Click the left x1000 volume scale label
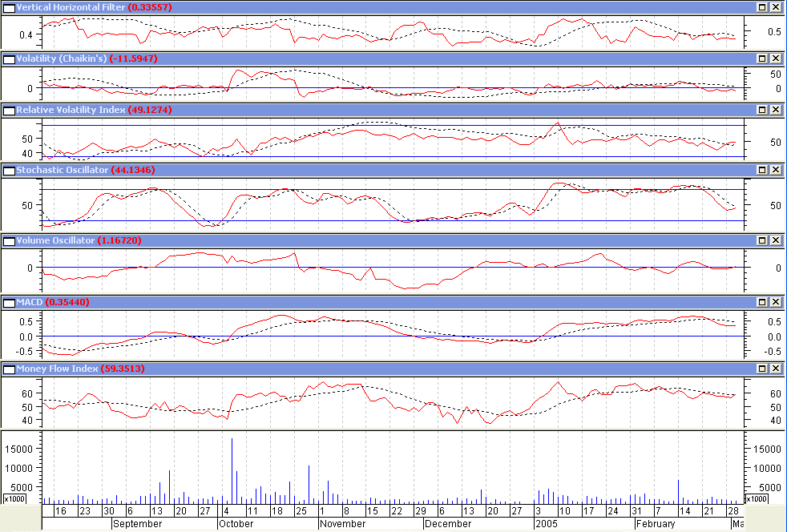 coord(14,499)
